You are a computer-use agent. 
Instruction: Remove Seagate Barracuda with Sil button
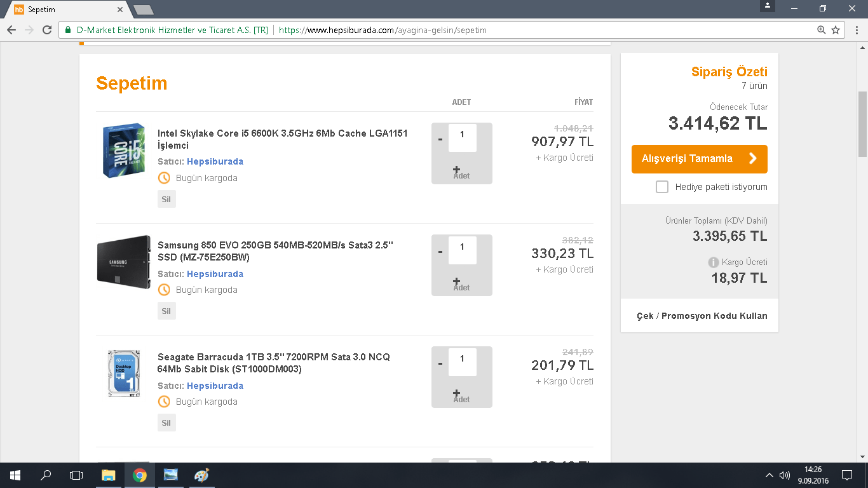pyautogui.click(x=166, y=423)
